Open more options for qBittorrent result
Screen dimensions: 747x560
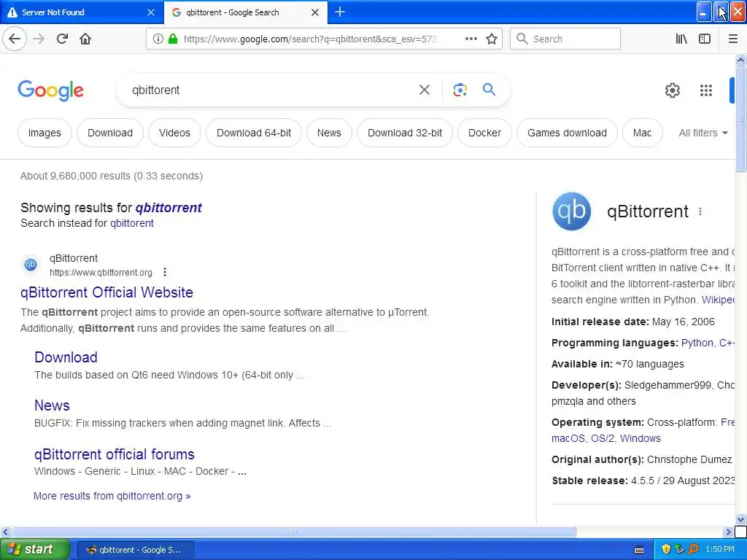click(x=165, y=272)
